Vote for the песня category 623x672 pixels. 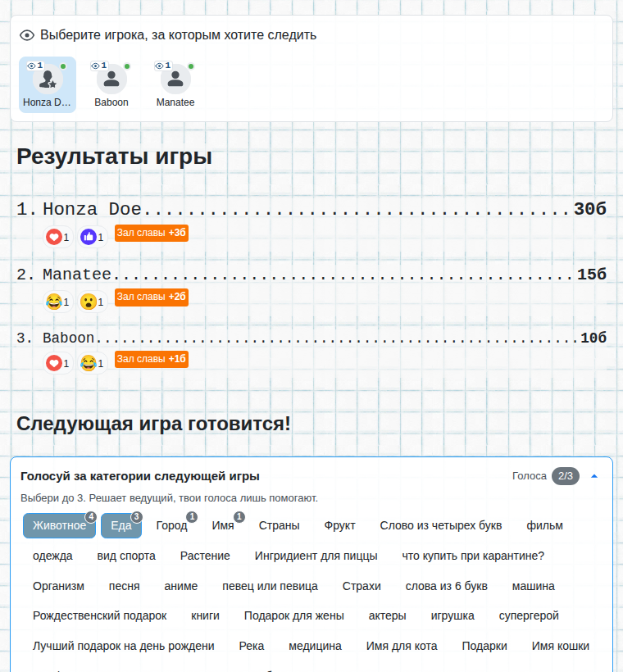[x=125, y=586]
